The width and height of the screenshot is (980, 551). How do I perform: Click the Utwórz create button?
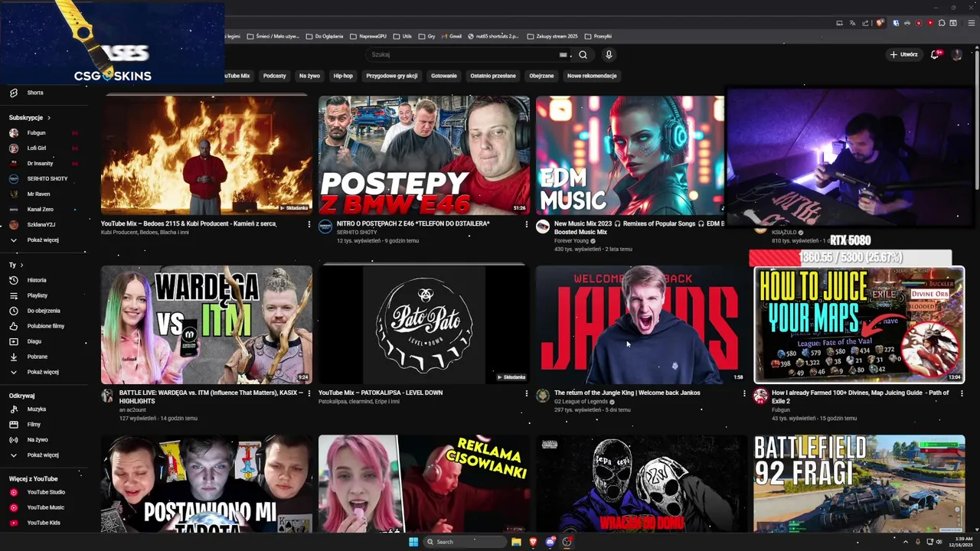903,54
